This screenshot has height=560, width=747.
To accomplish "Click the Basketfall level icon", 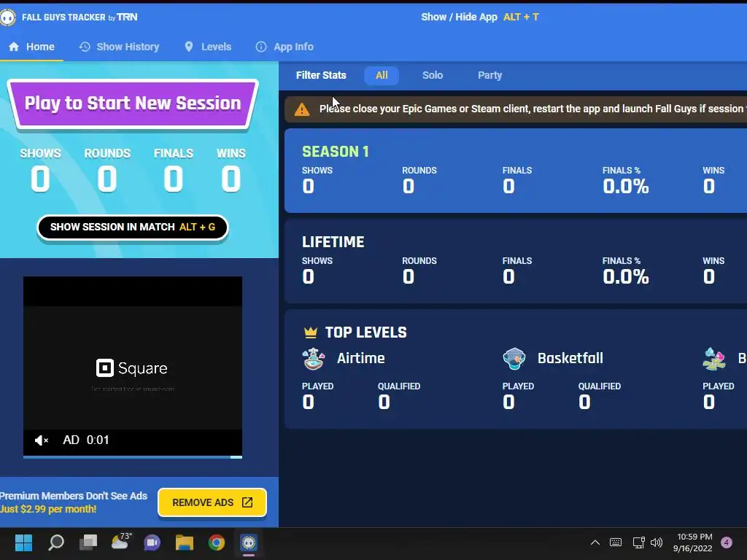I will (x=514, y=359).
